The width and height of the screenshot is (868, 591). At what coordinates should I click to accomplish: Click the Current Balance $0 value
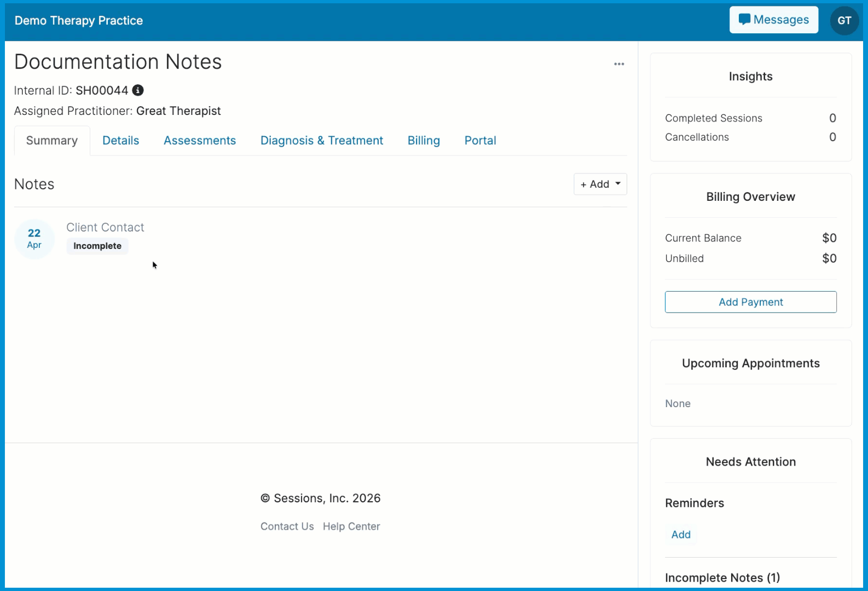coord(829,238)
